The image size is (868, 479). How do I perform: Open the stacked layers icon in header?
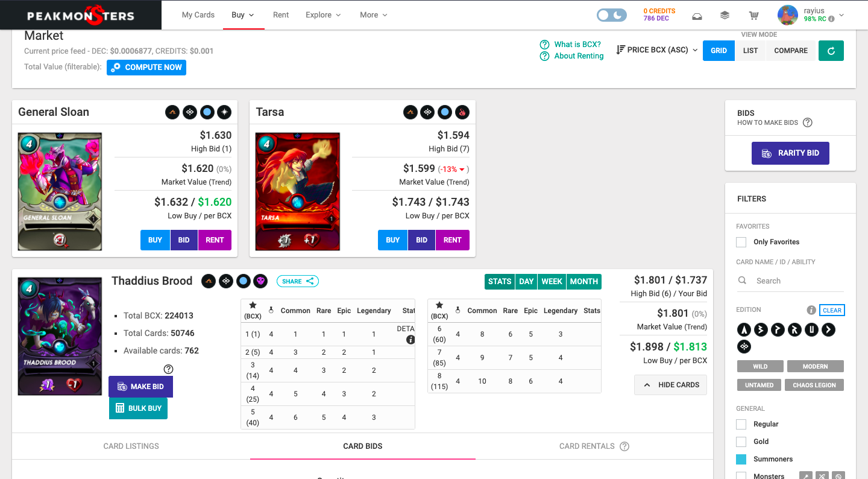[x=725, y=16]
